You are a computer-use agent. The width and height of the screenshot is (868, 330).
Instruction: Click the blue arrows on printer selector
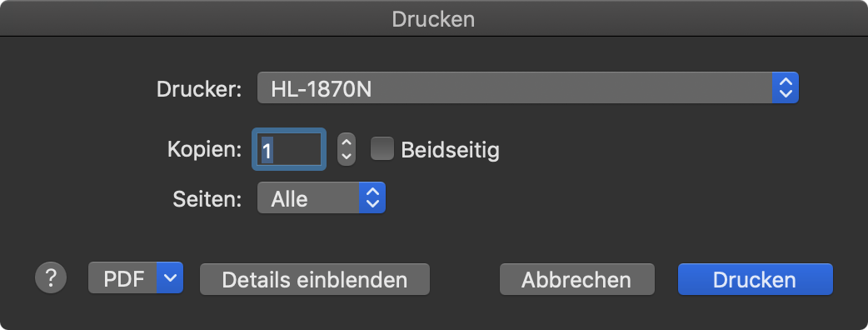pyautogui.click(x=786, y=87)
